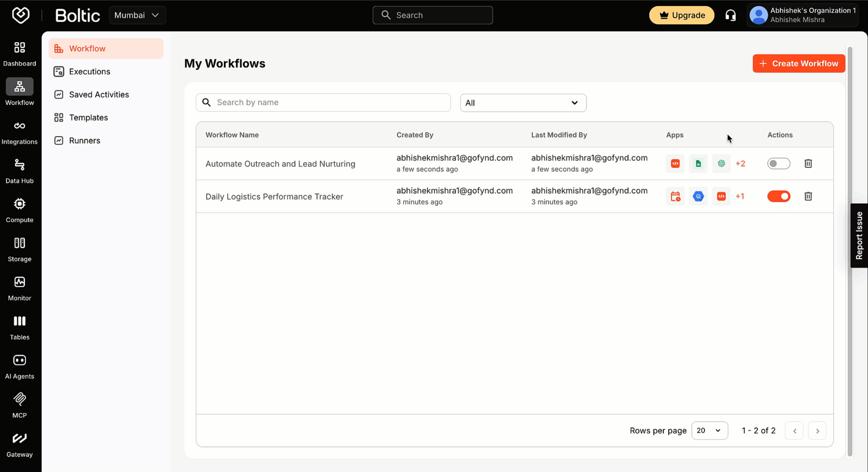Viewport: 868px width, 472px height.
Task: Change Rows per page from 20
Action: [709, 430]
